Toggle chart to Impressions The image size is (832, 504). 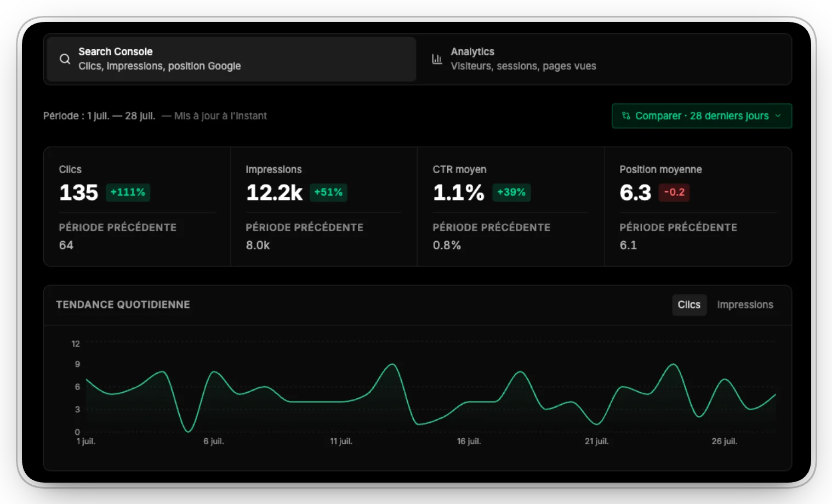745,305
